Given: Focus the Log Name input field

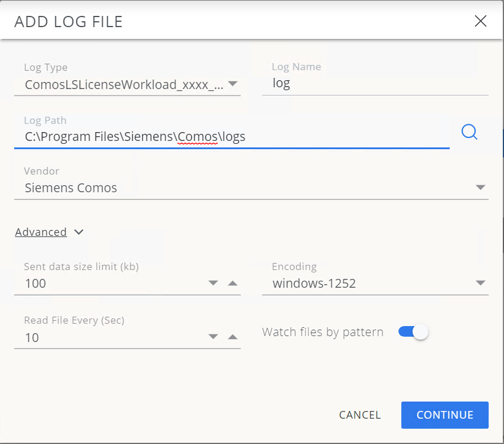Looking at the screenshot, I should pyautogui.click(x=375, y=84).
